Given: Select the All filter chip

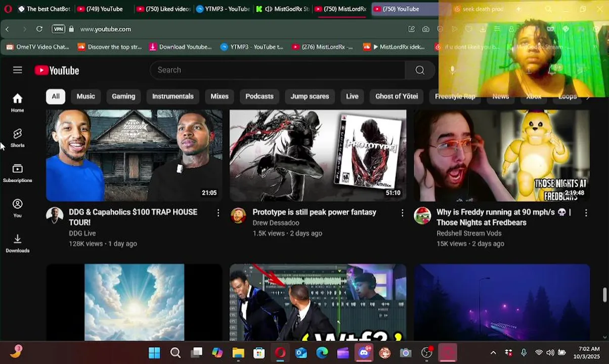Looking at the screenshot, I should click(x=56, y=96).
